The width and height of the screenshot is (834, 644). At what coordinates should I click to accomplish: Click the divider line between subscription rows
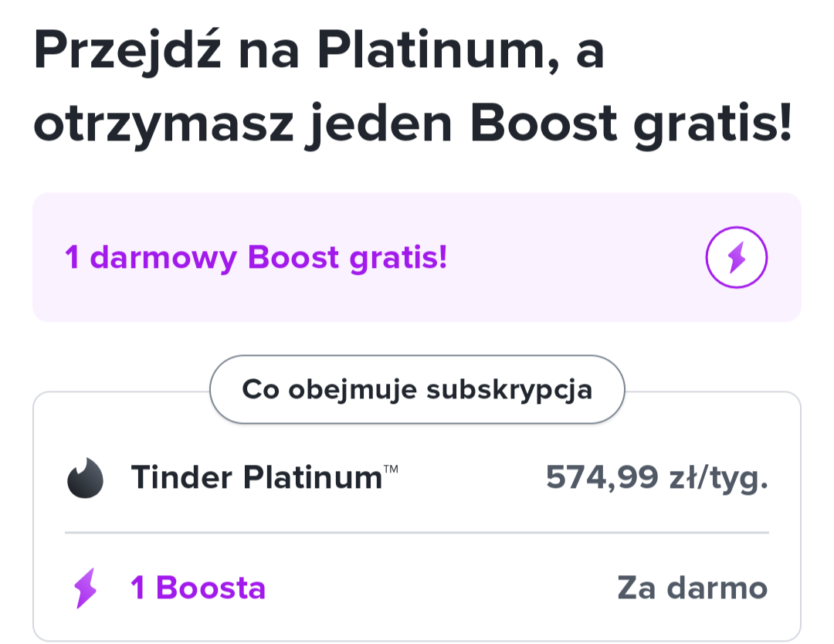click(417, 533)
